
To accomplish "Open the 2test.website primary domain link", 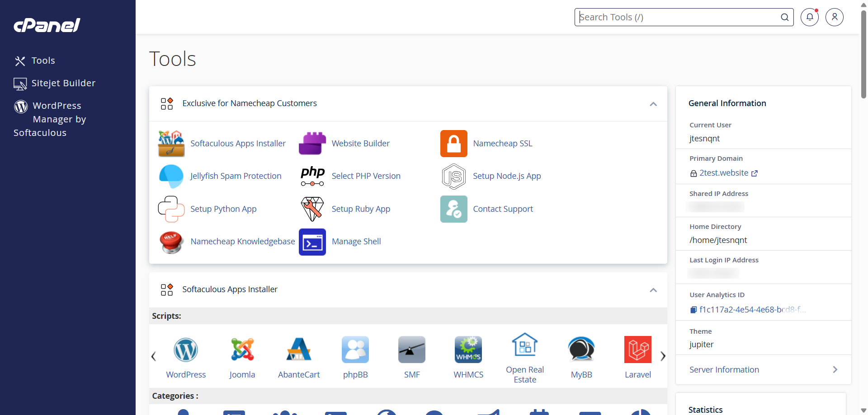I will click(724, 173).
